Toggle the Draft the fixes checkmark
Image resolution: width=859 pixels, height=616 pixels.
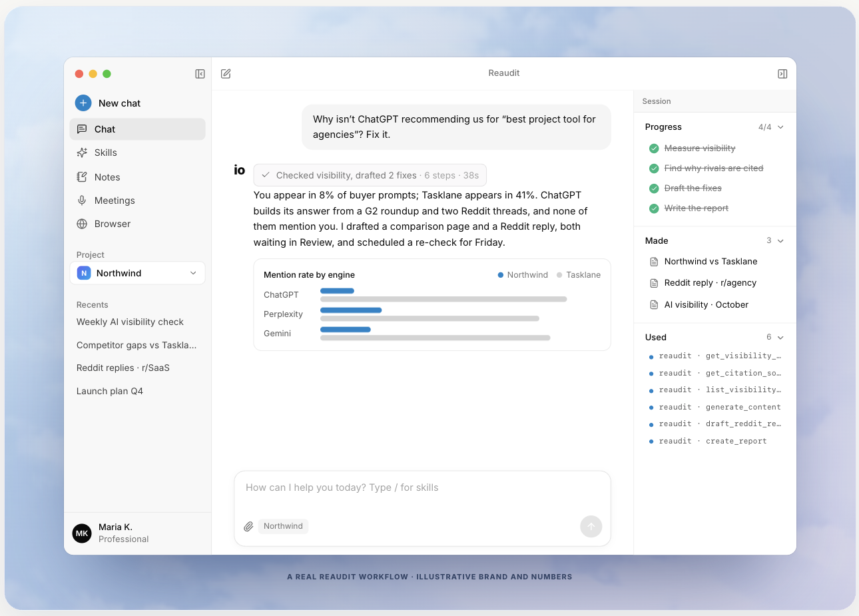(x=654, y=188)
